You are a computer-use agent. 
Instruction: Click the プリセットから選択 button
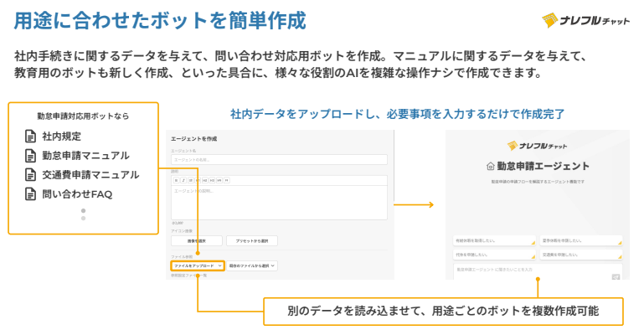pyautogui.click(x=251, y=240)
